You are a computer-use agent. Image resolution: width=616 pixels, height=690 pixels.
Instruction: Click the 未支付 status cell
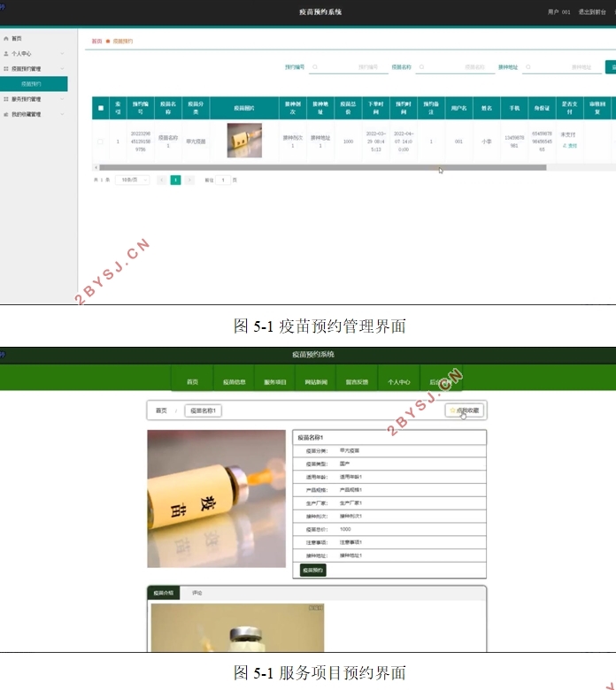(x=568, y=134)
